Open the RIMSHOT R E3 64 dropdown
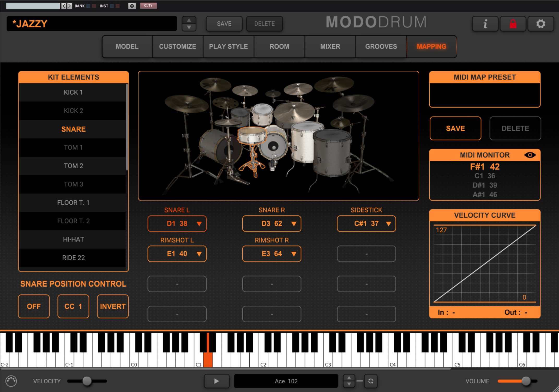 [272, 254]
